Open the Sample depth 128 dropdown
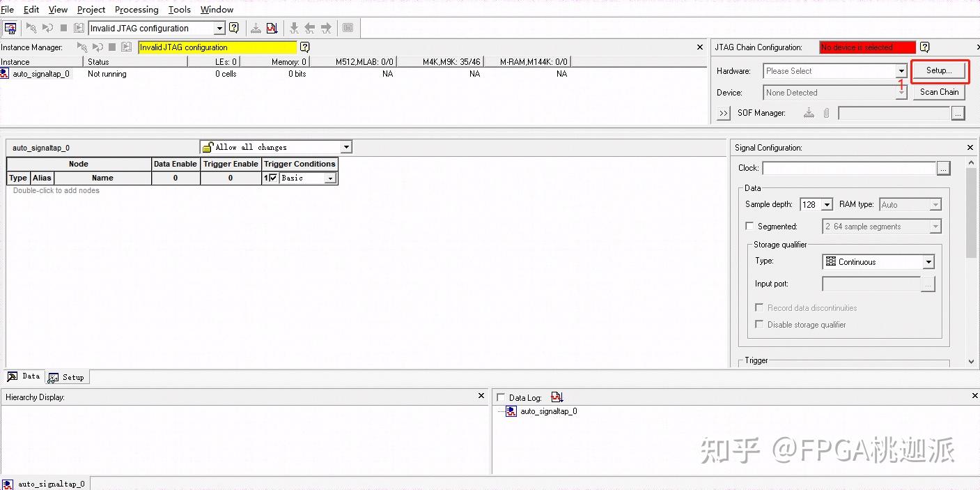The image size is (980, 490). [827, 205]
